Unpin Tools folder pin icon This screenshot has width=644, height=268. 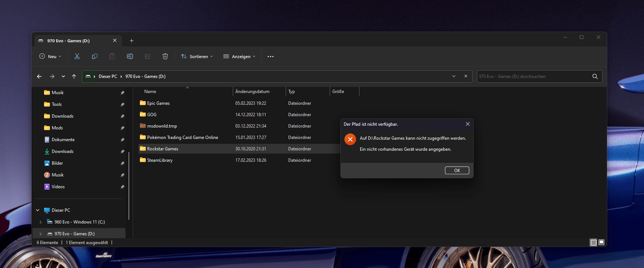coord(122,104)
